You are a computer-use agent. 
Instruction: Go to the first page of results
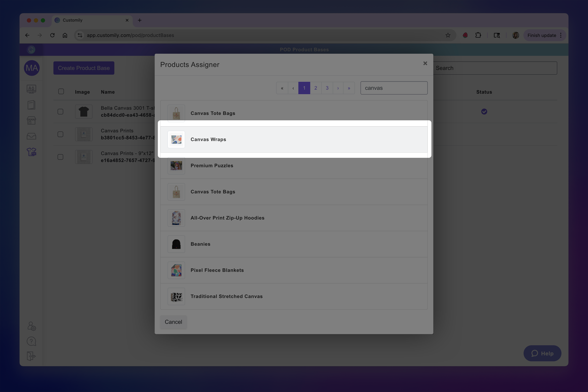[x=282, y=88]
